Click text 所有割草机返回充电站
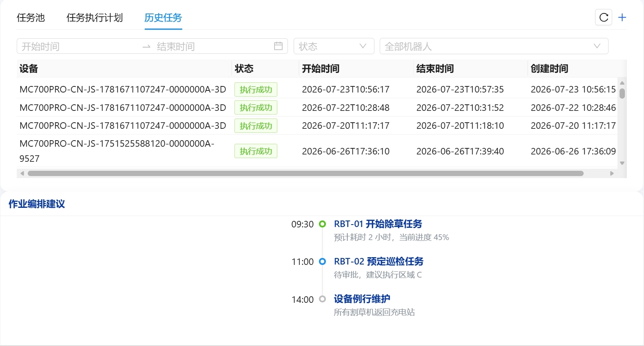 pos(374,312)
